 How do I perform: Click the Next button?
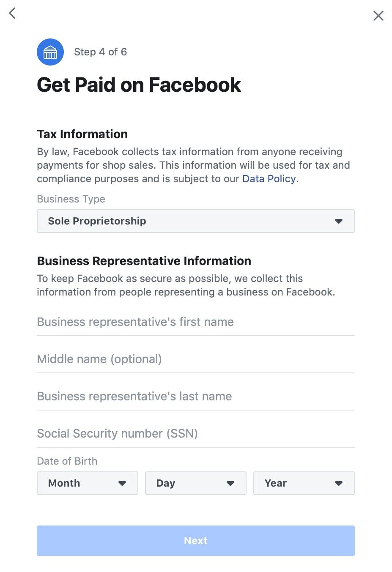(x=195, y=541)
